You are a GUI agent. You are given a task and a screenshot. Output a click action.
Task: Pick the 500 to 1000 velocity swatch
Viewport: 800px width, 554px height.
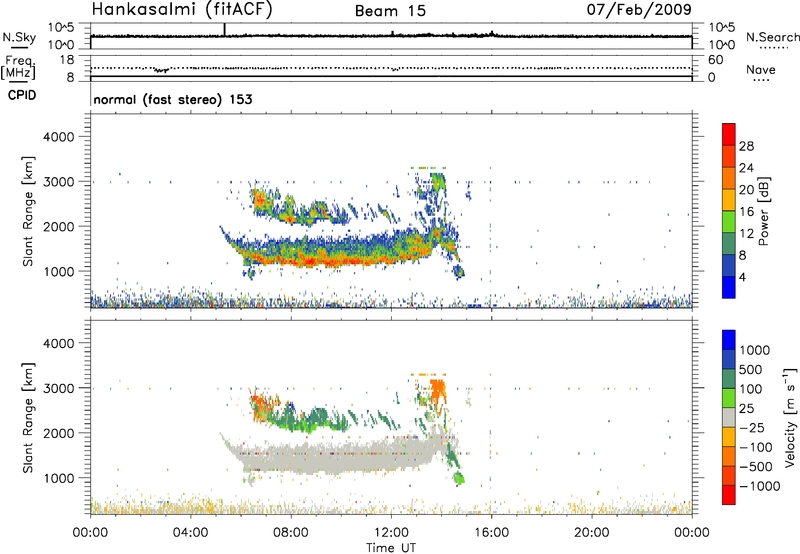click(x=729, y=360)
